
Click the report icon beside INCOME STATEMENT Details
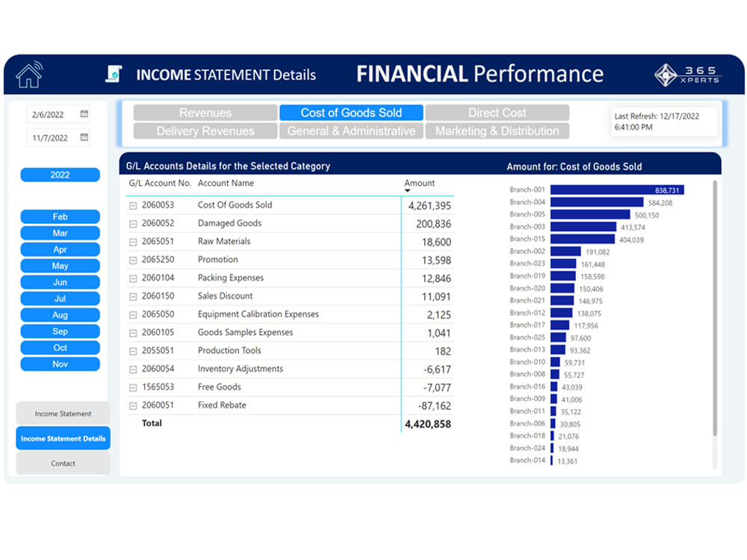pyautogui.click(x=114, y=74)
